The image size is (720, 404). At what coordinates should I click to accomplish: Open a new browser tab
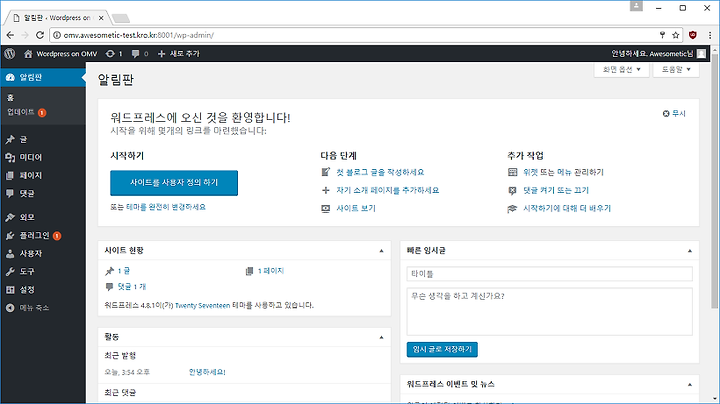click(x=121, y=18)
